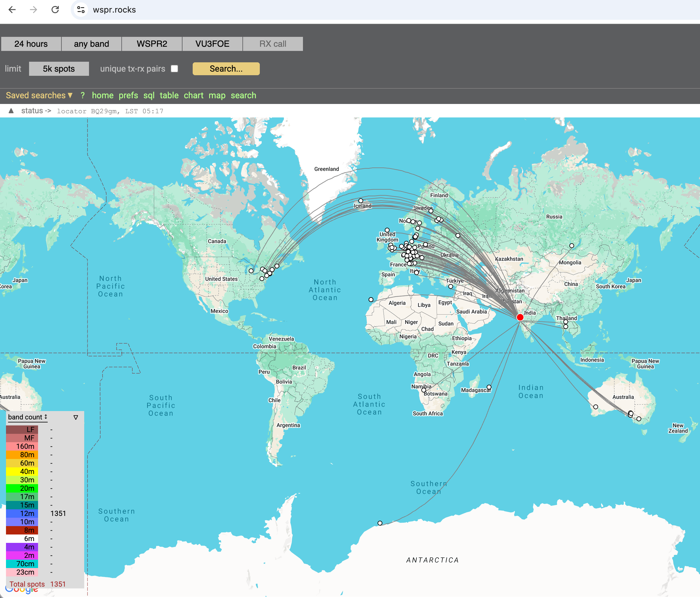Open the band count filter selector
This screenshot has height=598, width=700.
click(75, 417)
